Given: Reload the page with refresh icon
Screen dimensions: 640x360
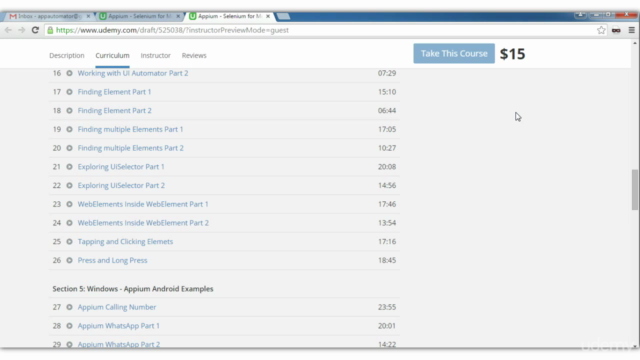Looking at the screenshot, I should tap(35, 30).
